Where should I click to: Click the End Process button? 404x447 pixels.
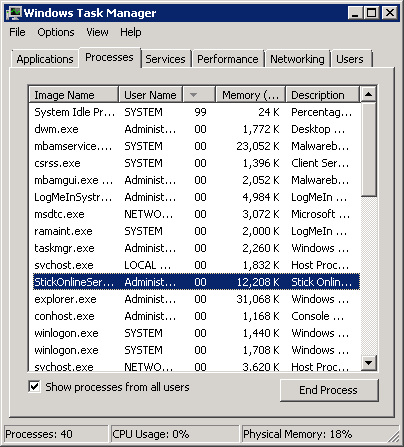pos(329,390)
